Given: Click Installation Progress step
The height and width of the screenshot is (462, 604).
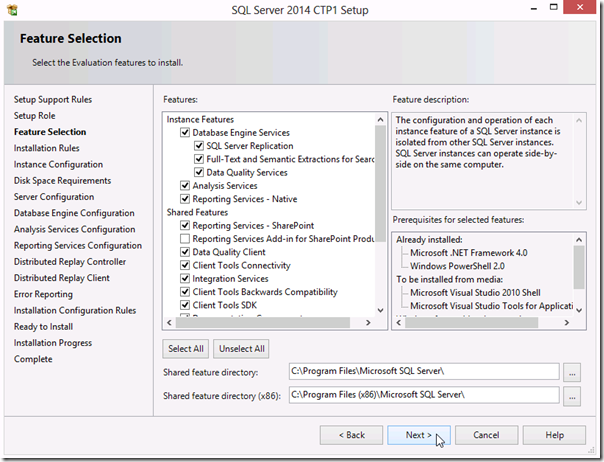Looking at the screenshot, I should [53, 343].
